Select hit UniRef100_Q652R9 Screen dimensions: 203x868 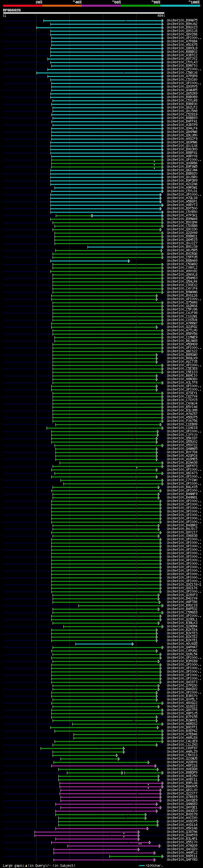[x=182, y=94]
